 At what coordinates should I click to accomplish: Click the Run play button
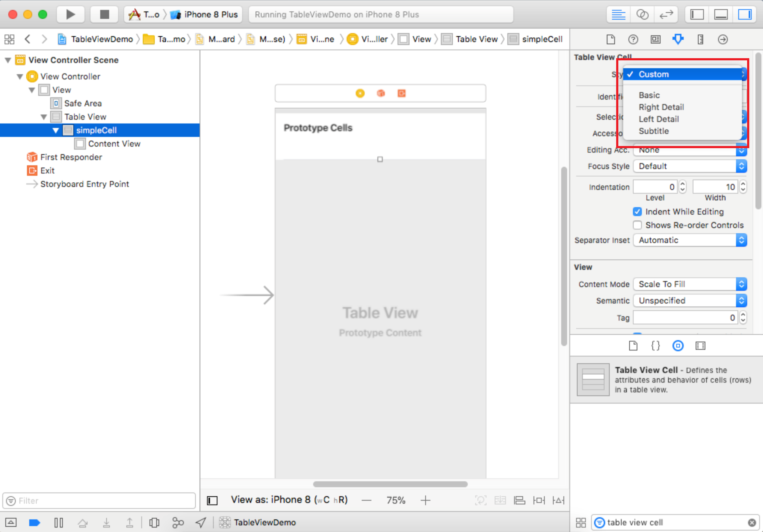tap(70, 15)
